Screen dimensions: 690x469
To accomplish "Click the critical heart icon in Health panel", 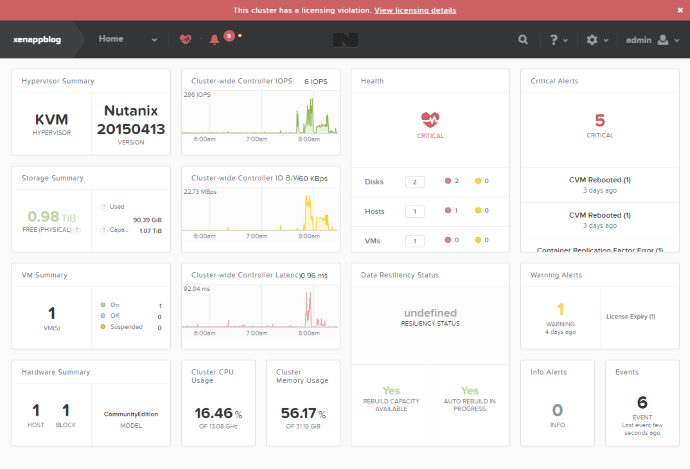I will pos(430,119).
